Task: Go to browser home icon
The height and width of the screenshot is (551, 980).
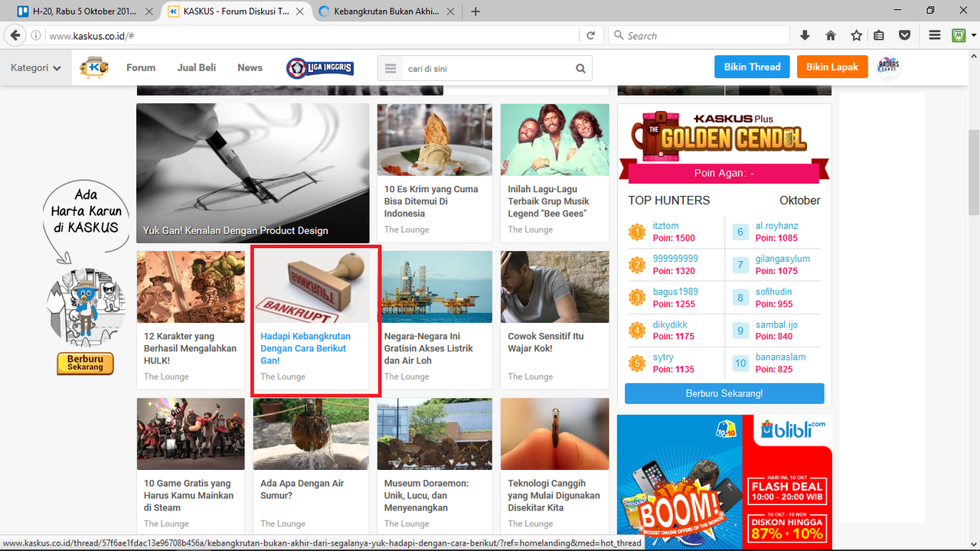Action: tap(831, 35)
